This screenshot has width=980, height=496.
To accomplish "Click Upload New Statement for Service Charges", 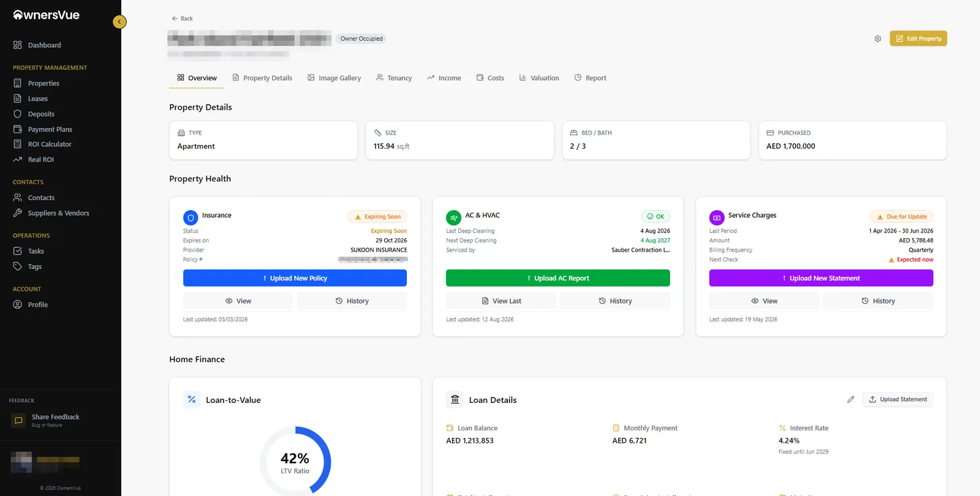I will pyautogui.click(x=821, y=278).
